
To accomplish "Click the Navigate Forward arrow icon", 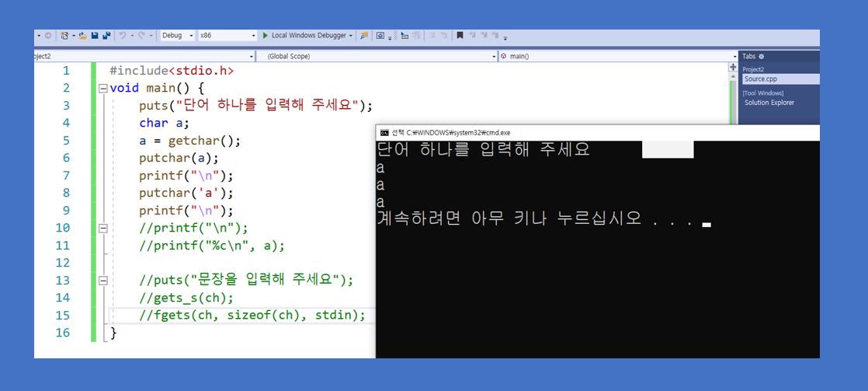I will coord(48,36).
